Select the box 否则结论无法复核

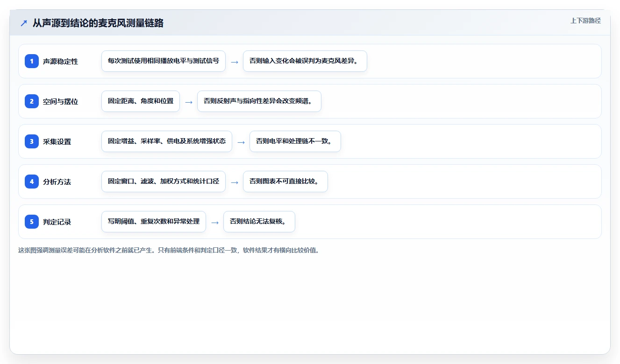(x=259, y=222)
